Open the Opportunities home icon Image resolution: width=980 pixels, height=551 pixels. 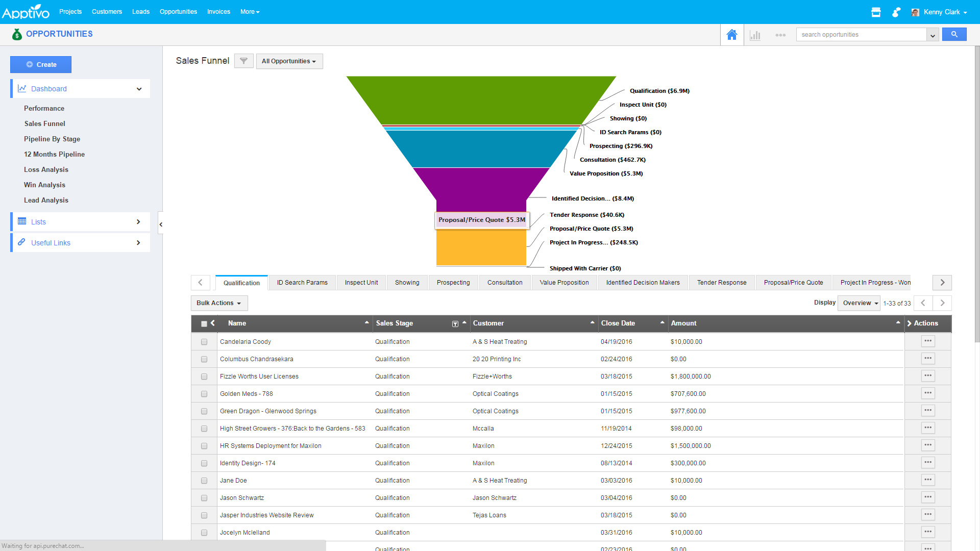[x=732, y=34]
